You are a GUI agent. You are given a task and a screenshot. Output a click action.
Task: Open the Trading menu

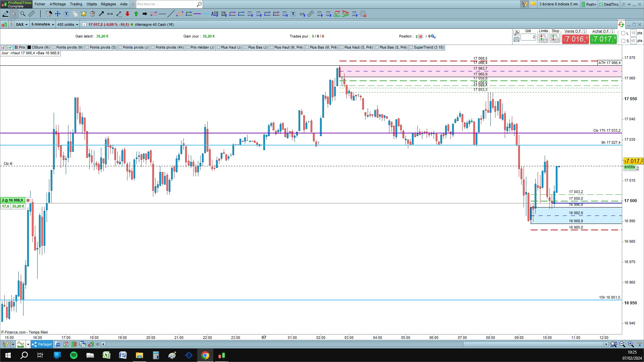[x=76, y=4]
